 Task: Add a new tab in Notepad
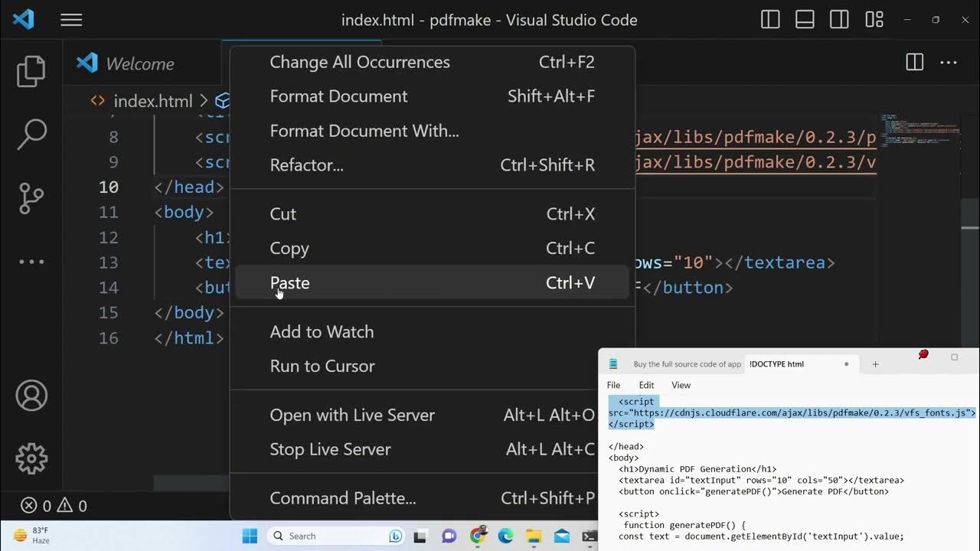tap(875, 364)
